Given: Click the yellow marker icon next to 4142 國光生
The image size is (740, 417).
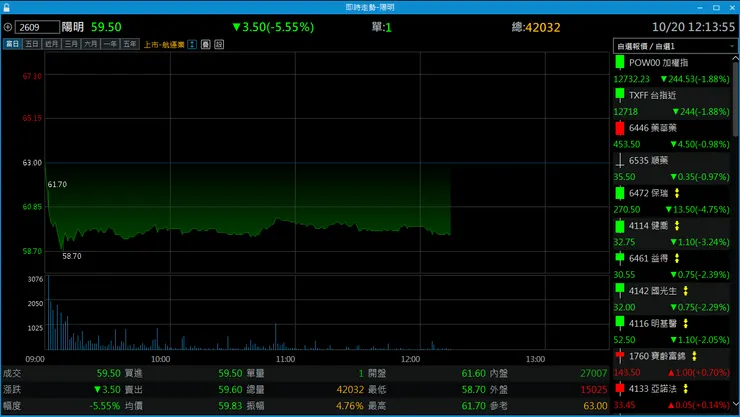Looking at the screenshot, I should click(686, 291).
